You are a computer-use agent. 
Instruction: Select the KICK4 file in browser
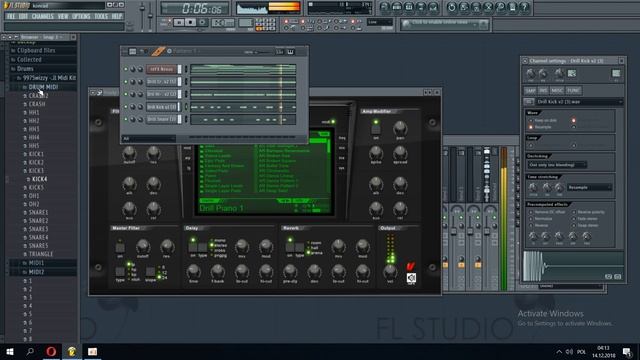40,179
